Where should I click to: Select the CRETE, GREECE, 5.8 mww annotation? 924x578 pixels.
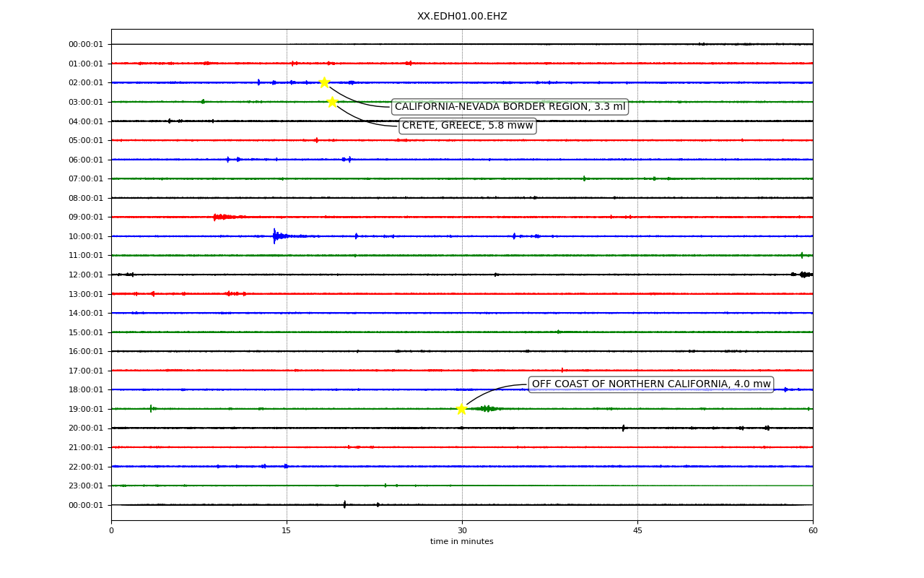(x=467, y=126)
